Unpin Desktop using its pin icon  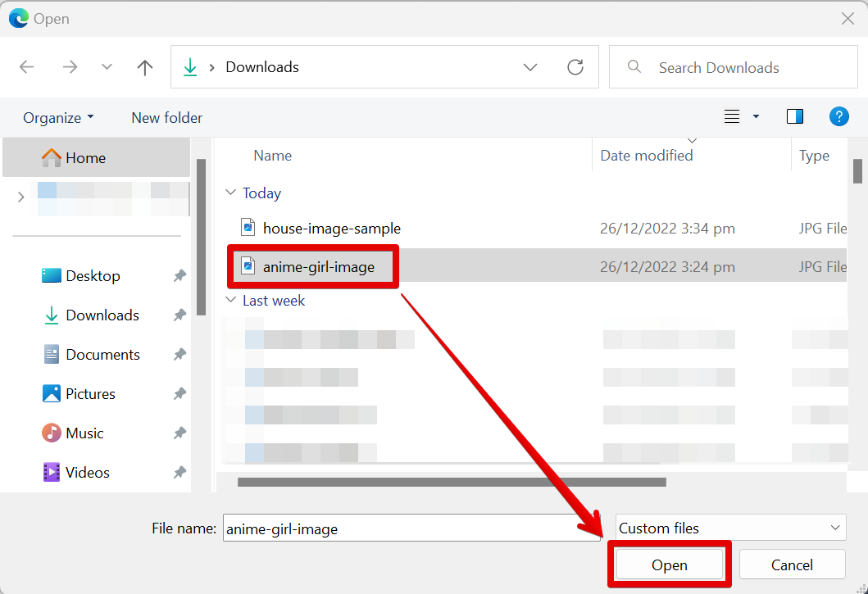coord(180,276)
